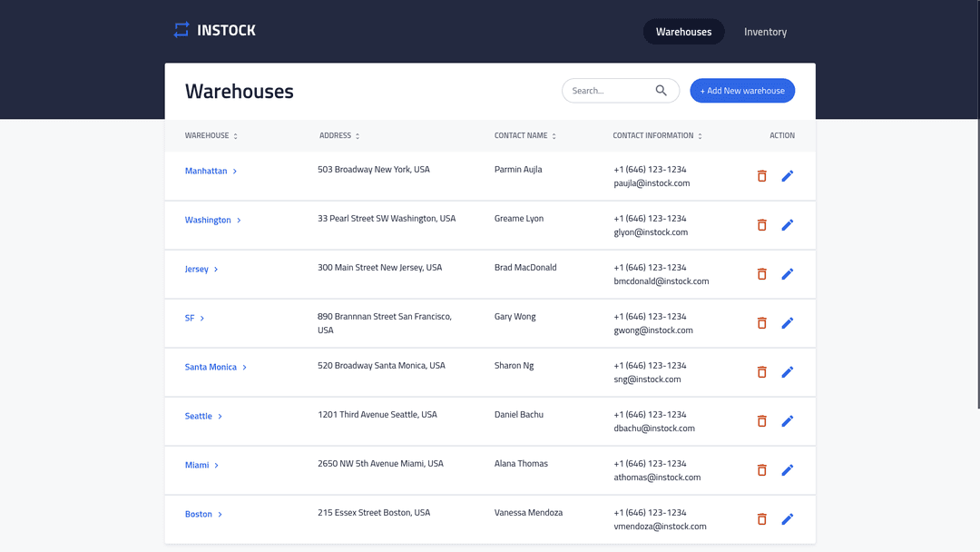Click inside the Search input field
Screen dimensions: 980x552
(x=608, y=90)
